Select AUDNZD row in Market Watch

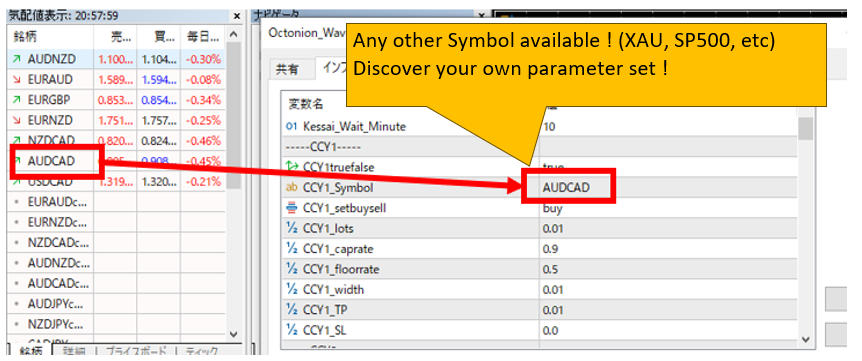tap(116, 58)
